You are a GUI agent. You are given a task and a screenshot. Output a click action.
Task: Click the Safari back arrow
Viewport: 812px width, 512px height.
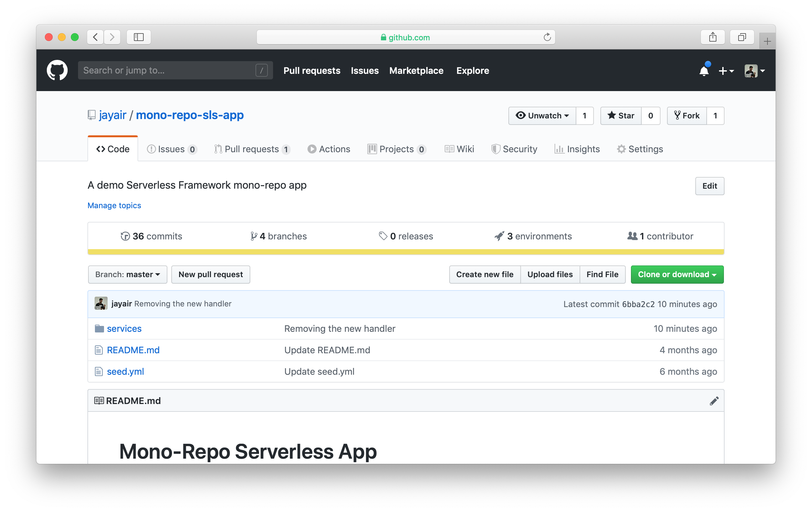coord(96,37)
